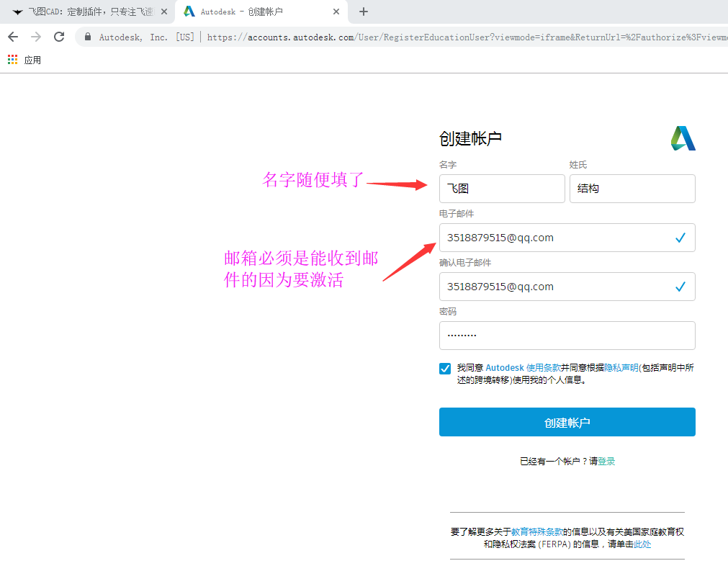This screenshot has height=566, width=728.
Task: Click the 创建帐户 page heading
Action: click(x=470, y=138)
